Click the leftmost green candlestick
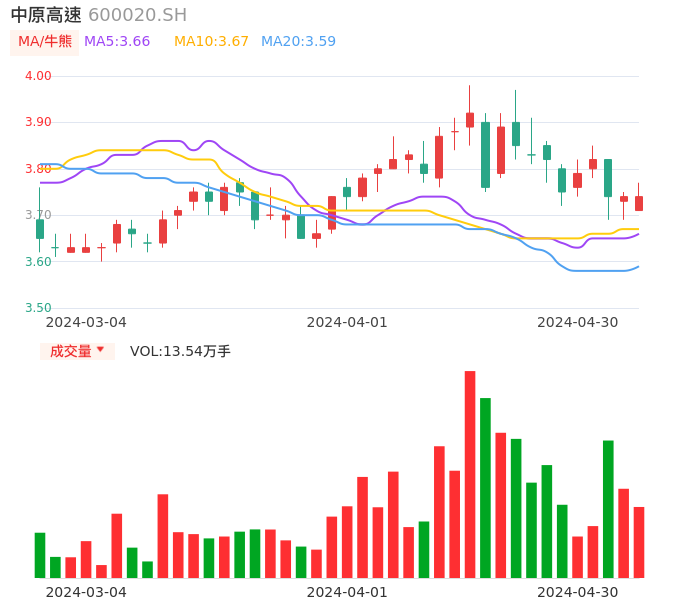The width and height of the screenshot is (686, 606). [40, 229]
